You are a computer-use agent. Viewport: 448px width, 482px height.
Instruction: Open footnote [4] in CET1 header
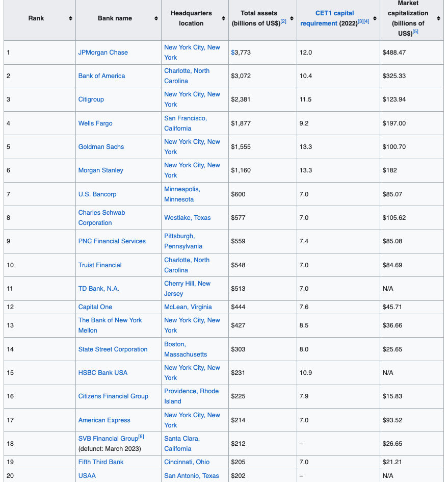tap(366, 21)
